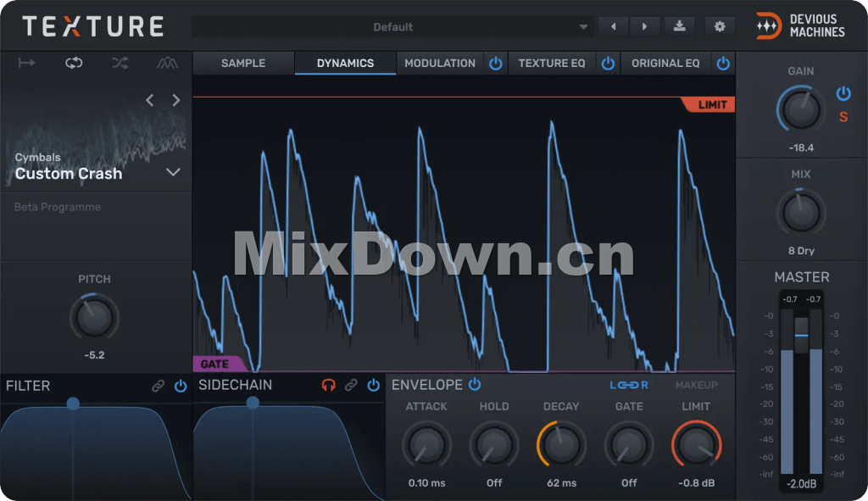868x501 pixels.
Task: Click the Gain value -18.4
Action: coord(801,148)
